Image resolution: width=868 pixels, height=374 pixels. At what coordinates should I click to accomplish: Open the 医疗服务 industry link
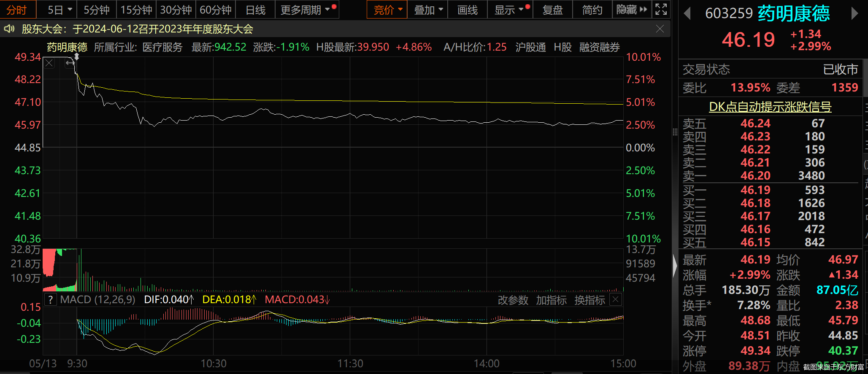162,47
